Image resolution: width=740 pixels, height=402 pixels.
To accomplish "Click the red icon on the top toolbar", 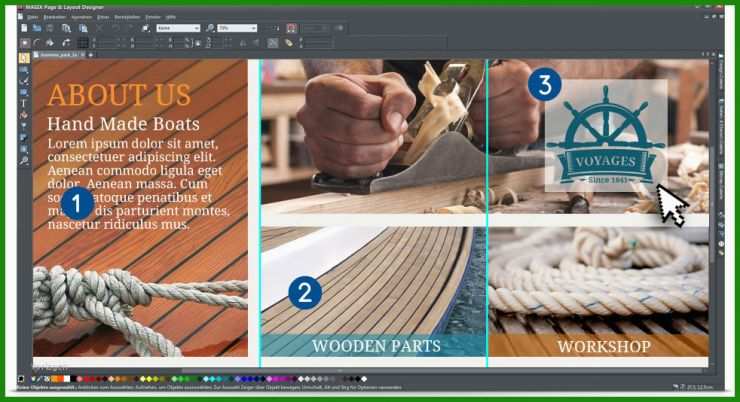I will point(291,28).
